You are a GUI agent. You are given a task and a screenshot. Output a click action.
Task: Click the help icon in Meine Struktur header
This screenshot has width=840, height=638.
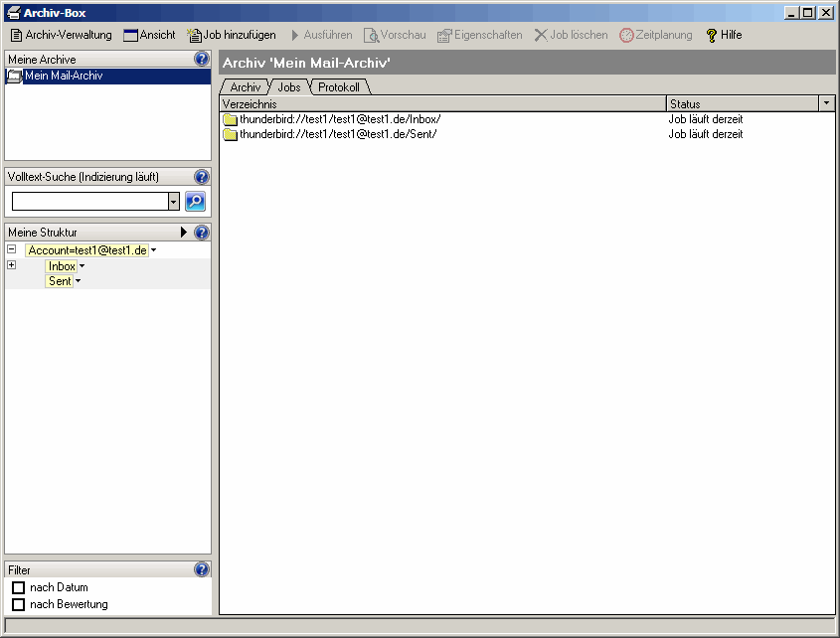coord(202,233)
